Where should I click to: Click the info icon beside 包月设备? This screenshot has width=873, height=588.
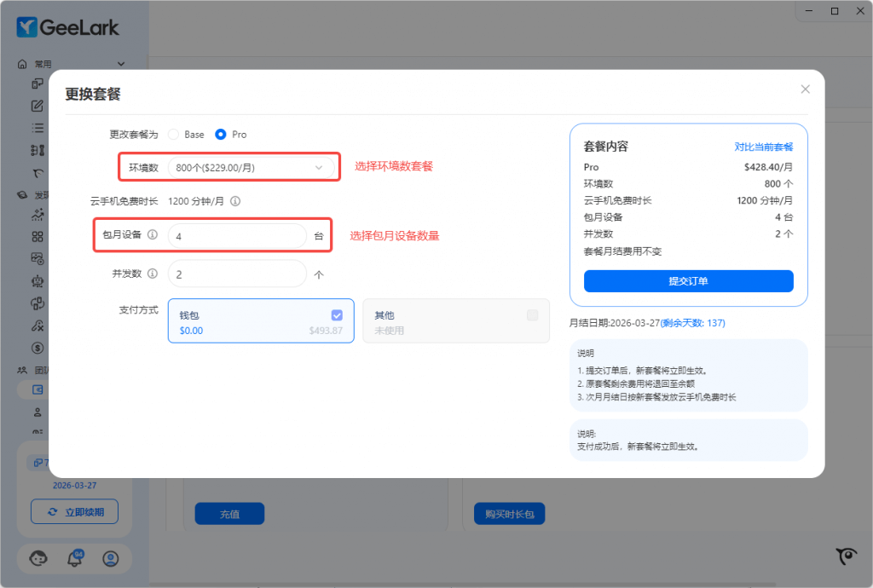tap(153, 235)
